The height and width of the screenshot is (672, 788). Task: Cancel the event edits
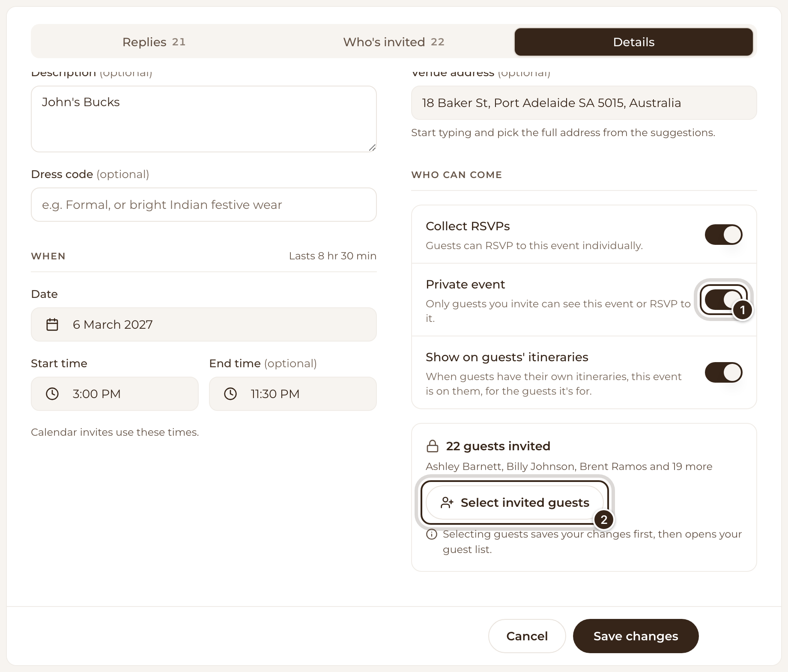pyautogui.click(x=527, y=636)
